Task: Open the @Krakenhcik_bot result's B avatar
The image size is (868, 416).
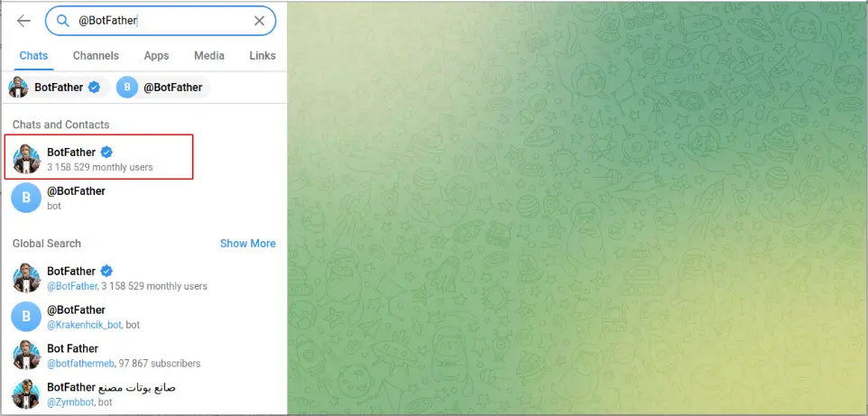Action: coord(26,317)
